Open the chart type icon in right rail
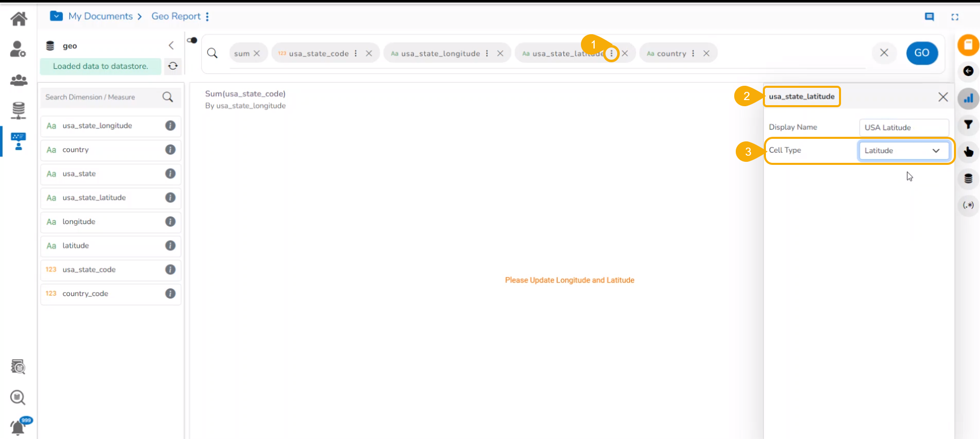980x439 pixels. pyautogui.click(x=968, y=99)
